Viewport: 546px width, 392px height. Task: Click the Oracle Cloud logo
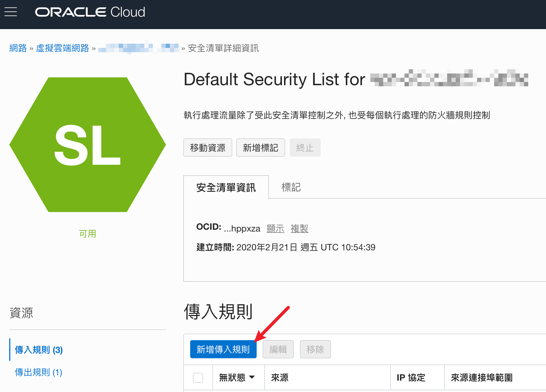(90, 12)
